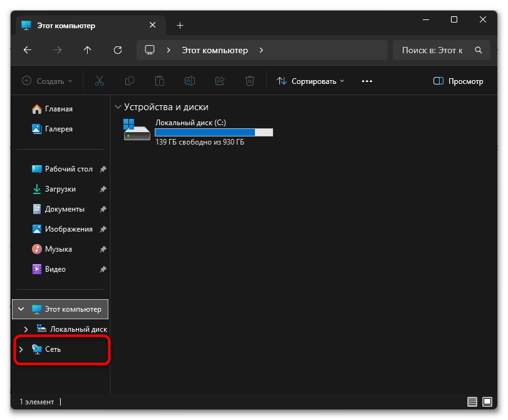Expand the Сеть tree node
Image resolution: width=508 pixels, height=420 pixels.
(21, 349)
